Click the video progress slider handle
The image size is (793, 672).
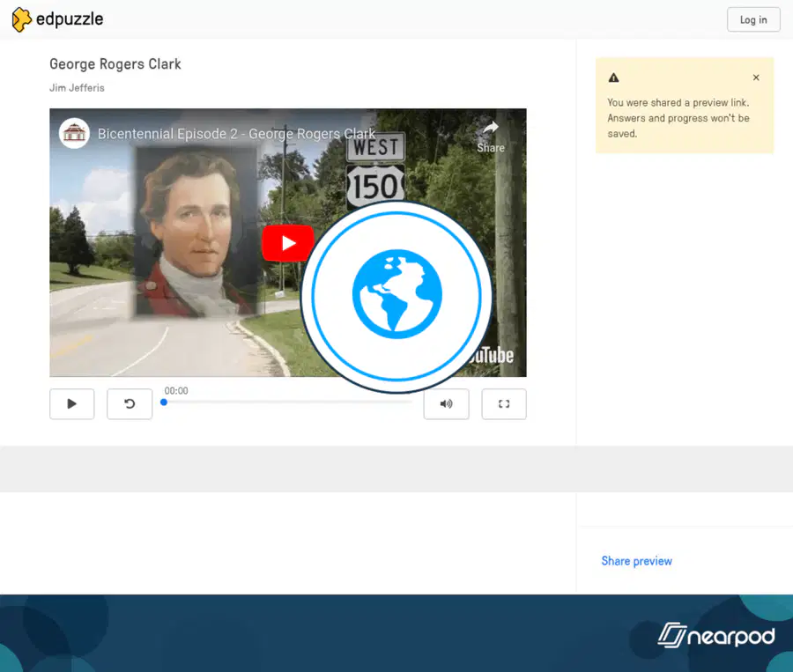pos(164,402)
